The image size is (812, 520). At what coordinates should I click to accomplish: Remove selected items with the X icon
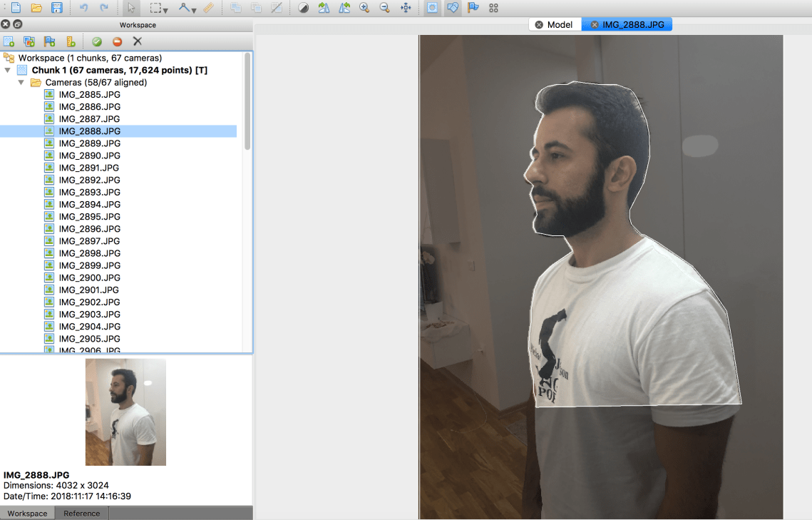tap(138, 41)
